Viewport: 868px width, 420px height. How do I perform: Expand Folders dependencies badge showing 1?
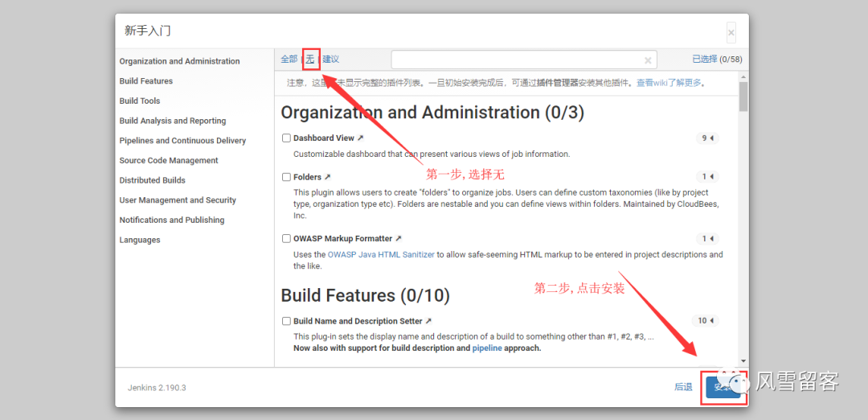pos(707,177)
